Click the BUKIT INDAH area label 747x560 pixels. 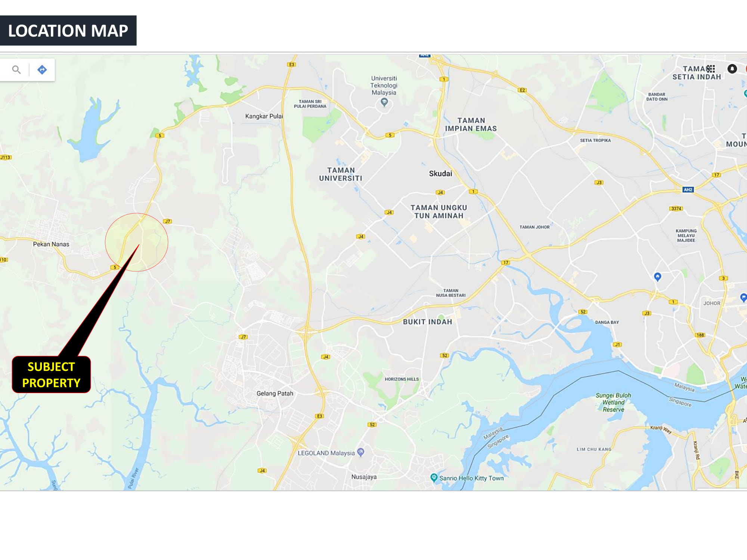pos(427,322)
